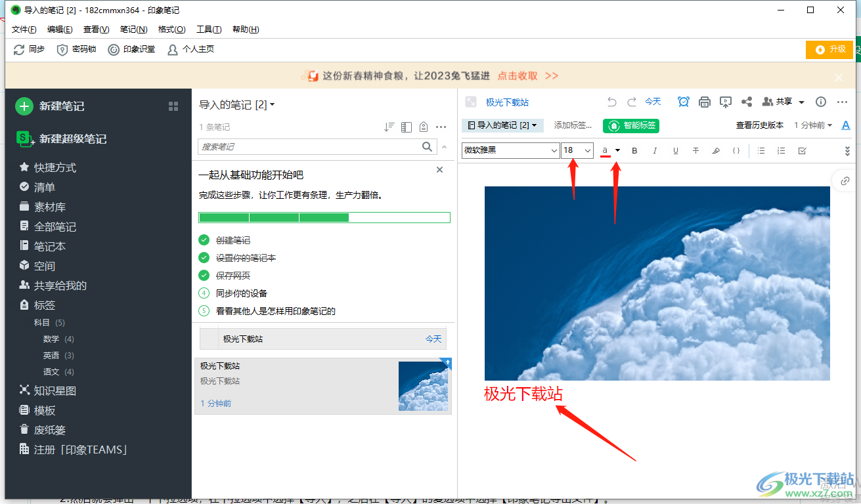Open note list more options (…)
The image size is (861, 504).
point(441,127)
